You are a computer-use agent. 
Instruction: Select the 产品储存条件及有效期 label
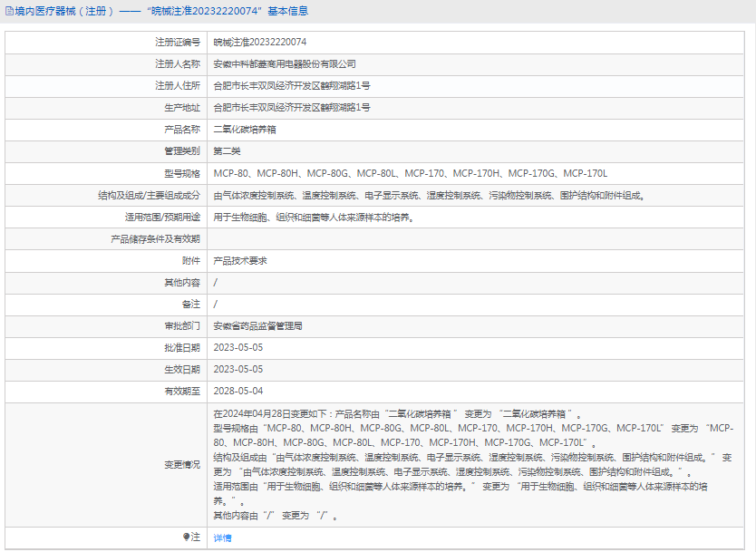tap(155, 239)
